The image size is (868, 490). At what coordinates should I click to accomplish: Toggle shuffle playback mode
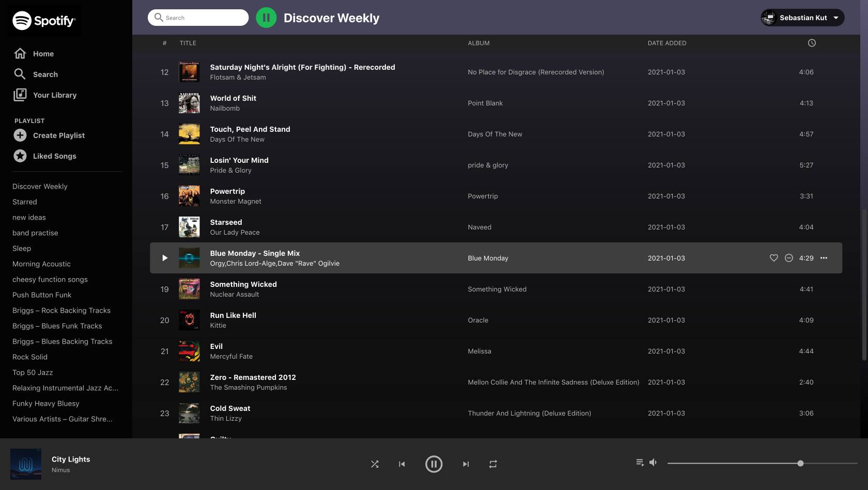[375, 464]
